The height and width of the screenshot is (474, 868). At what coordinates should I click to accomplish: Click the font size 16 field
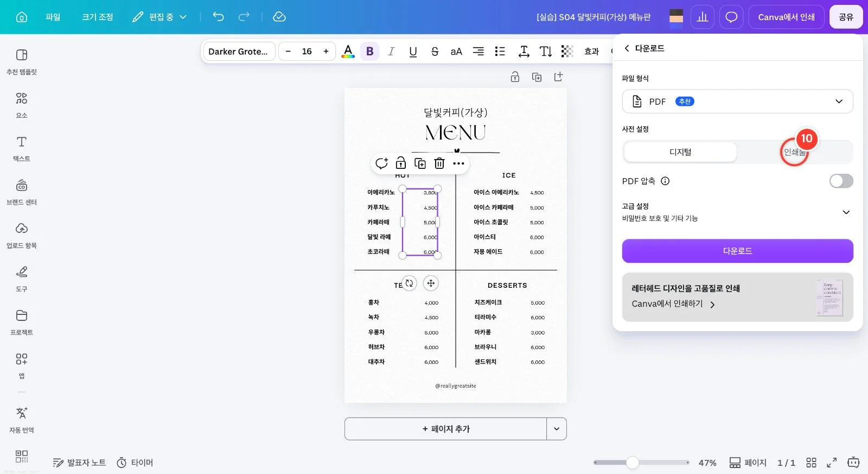(x=307, y=52)
